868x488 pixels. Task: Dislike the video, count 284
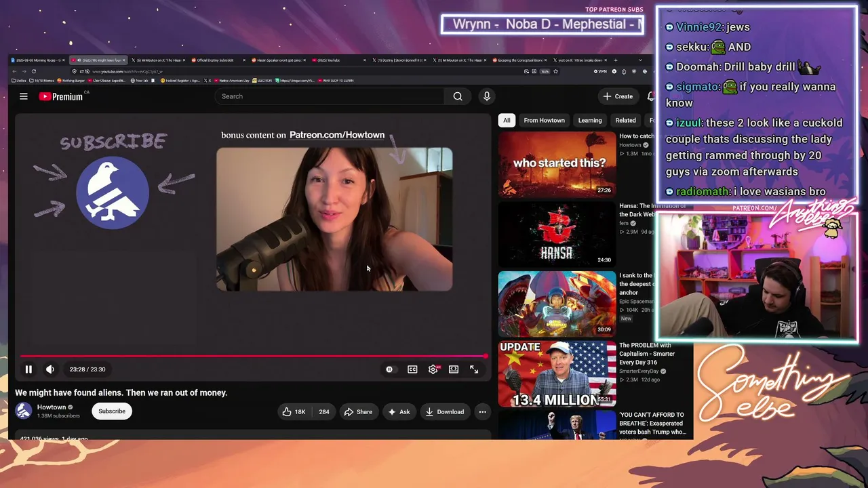[x=323, y=411]
